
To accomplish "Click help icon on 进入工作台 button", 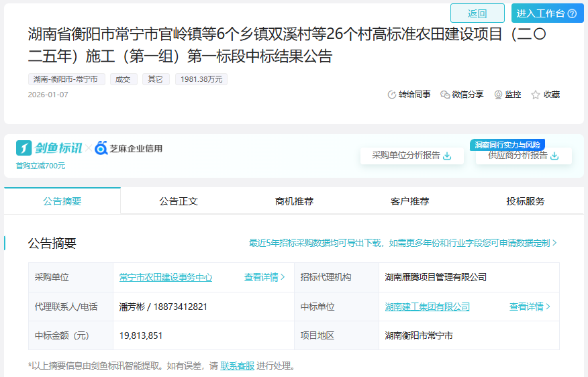I will (x=572, y=13).
